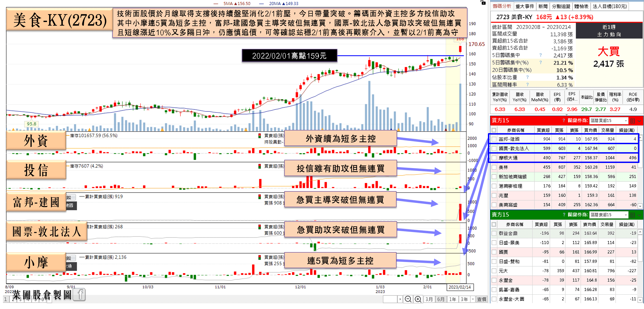Open the 分點追蹤 tab

561,6
